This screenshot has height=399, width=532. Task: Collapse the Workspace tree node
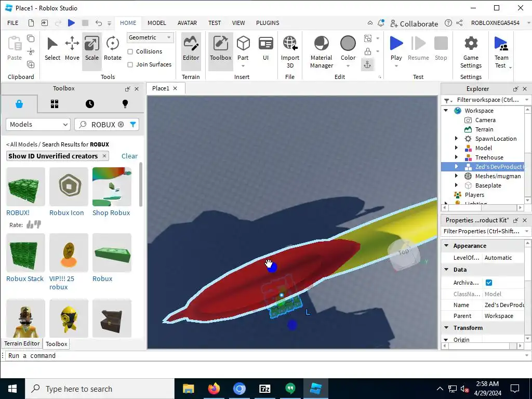point(446,110)
